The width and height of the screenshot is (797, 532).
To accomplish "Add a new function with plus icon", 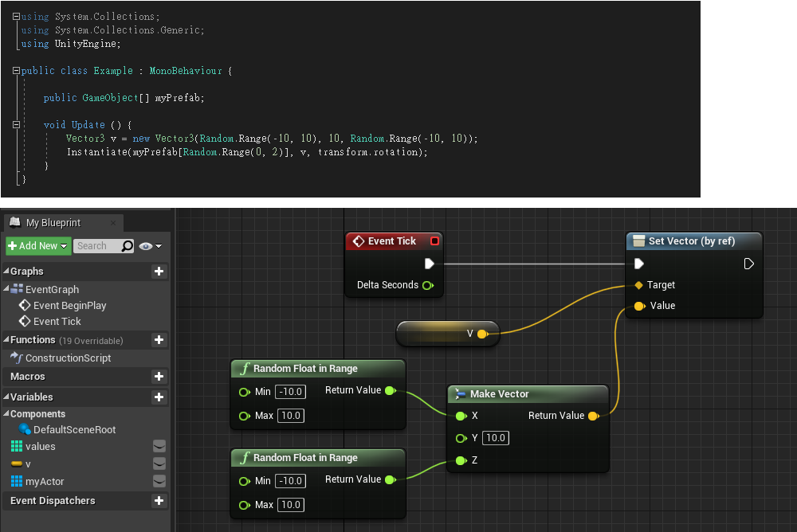I will coord(159,340).
